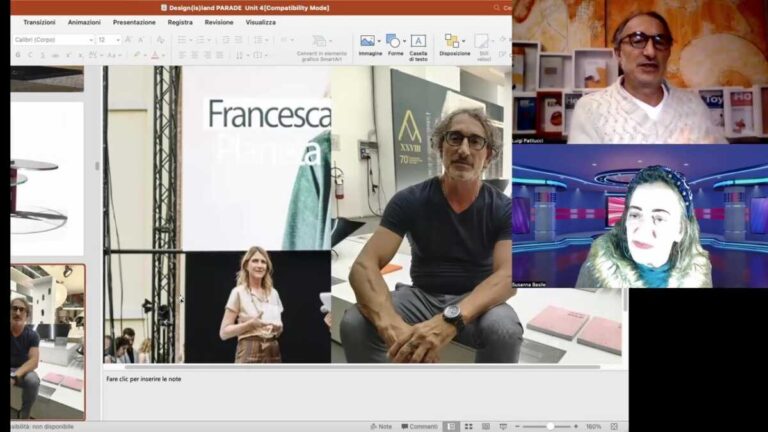
Task: Click Luigi Patitucci video tile
Action: (x=640, y=72)
